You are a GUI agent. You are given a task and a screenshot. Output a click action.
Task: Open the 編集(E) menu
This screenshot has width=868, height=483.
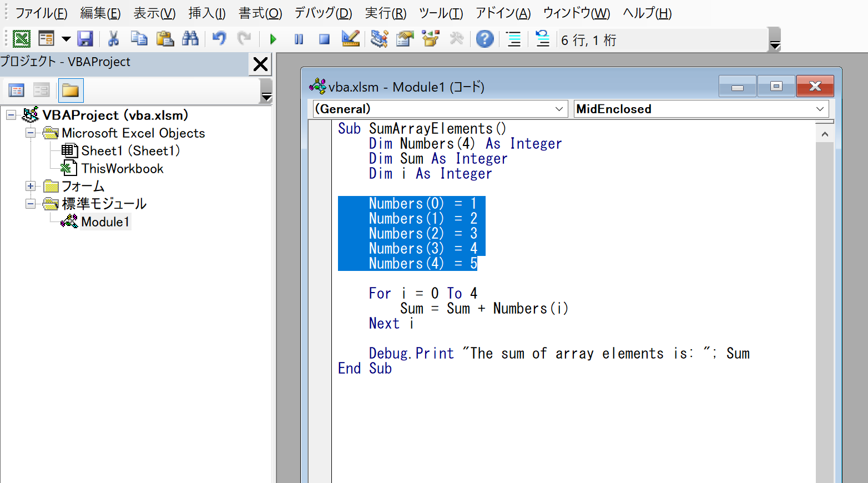[x=100, y=13]
